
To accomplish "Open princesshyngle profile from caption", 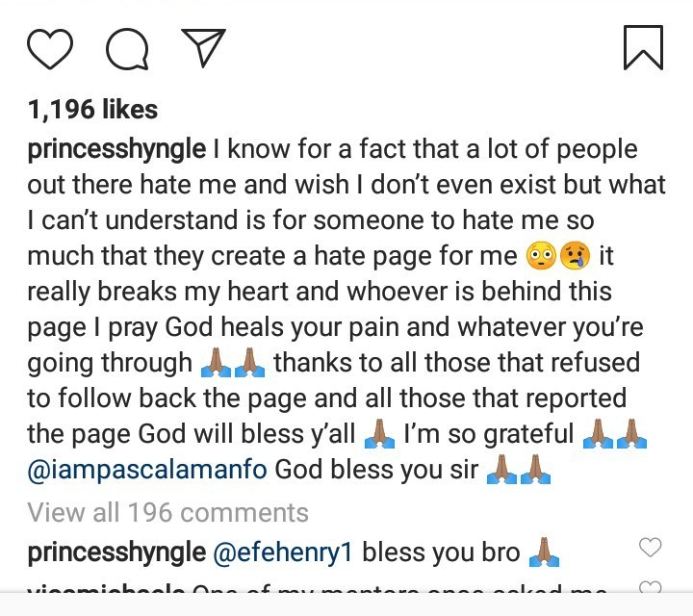I will [x=116, y=149].
